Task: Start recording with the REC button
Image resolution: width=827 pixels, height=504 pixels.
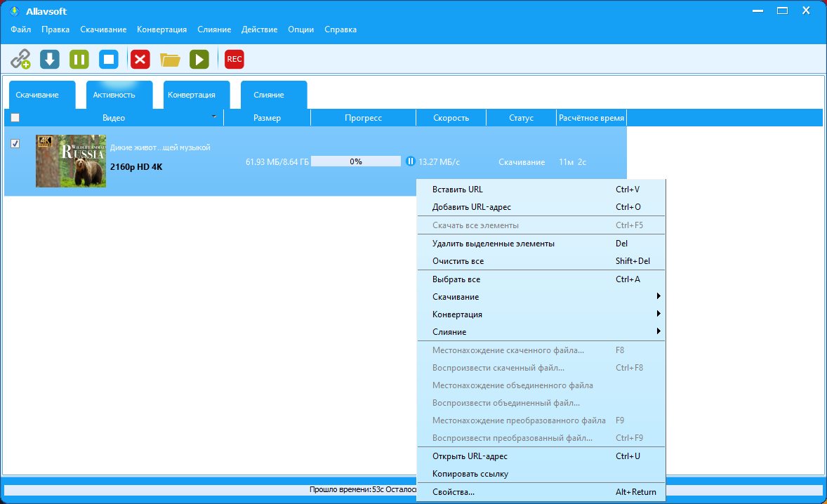Action: (234, 60)
